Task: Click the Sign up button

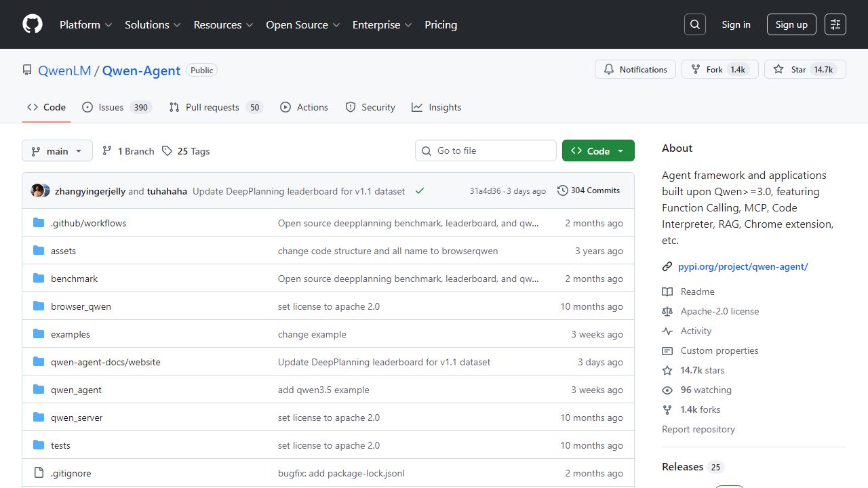Action: (x=791, y=24)
